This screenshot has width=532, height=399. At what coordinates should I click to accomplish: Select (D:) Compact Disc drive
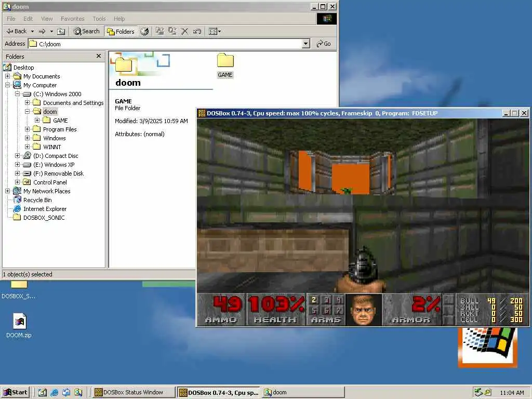click(x=56, y=156)
